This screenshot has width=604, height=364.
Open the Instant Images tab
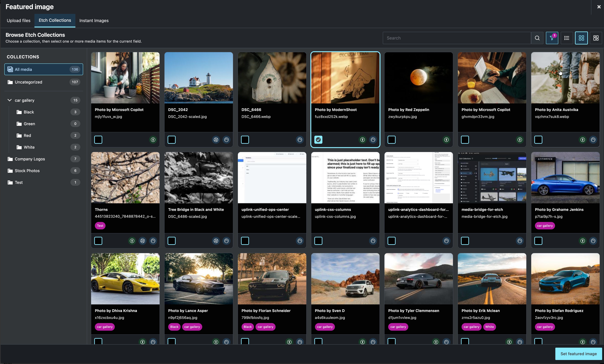tap(94, 21)
